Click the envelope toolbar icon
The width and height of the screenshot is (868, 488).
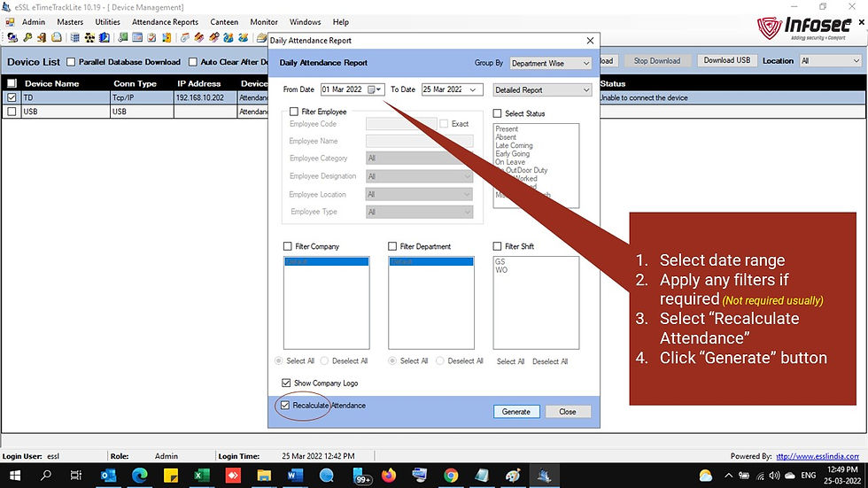coord(57,37)
